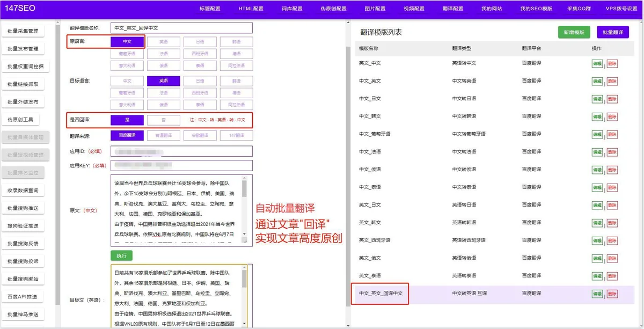Screen dimensions: 644x329
Task: Edit the 中文_葡萄牙语 template
Action: pyautogui.click(x=597, y=134)
